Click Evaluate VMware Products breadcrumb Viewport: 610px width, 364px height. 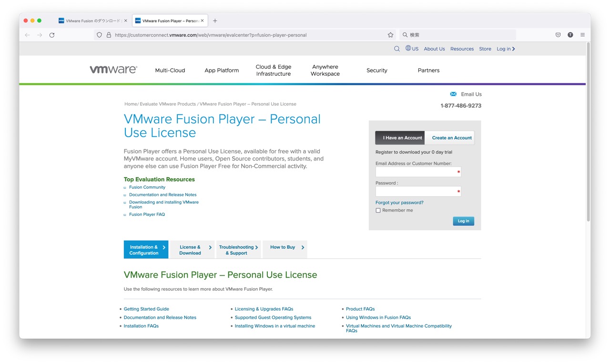168,104
